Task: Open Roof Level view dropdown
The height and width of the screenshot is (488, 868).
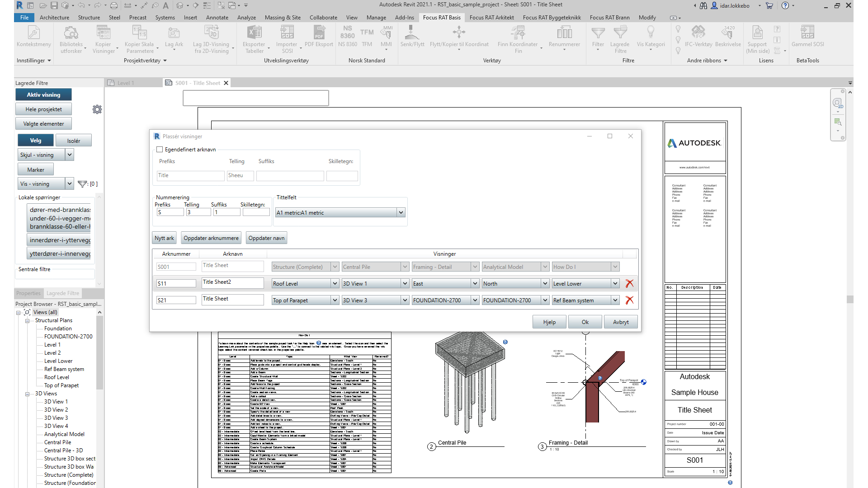Action: click(335, 283)
